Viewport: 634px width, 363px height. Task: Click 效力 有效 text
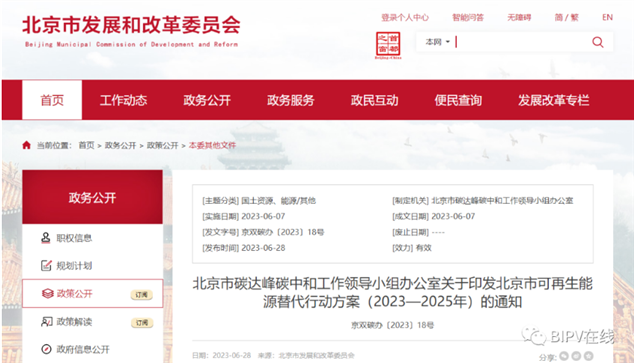[x=412, y=248]
